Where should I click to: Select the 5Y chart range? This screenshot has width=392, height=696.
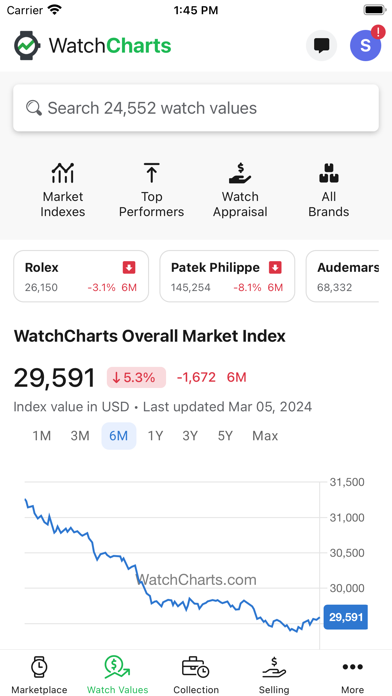pyautogui.click(x=225, y=436)
